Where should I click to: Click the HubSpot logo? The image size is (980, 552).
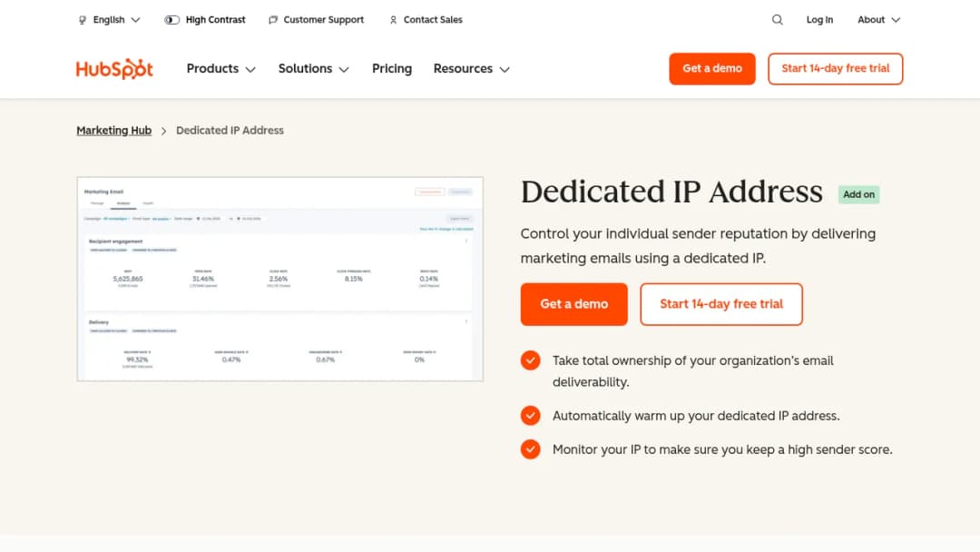(x=114, y=69)
